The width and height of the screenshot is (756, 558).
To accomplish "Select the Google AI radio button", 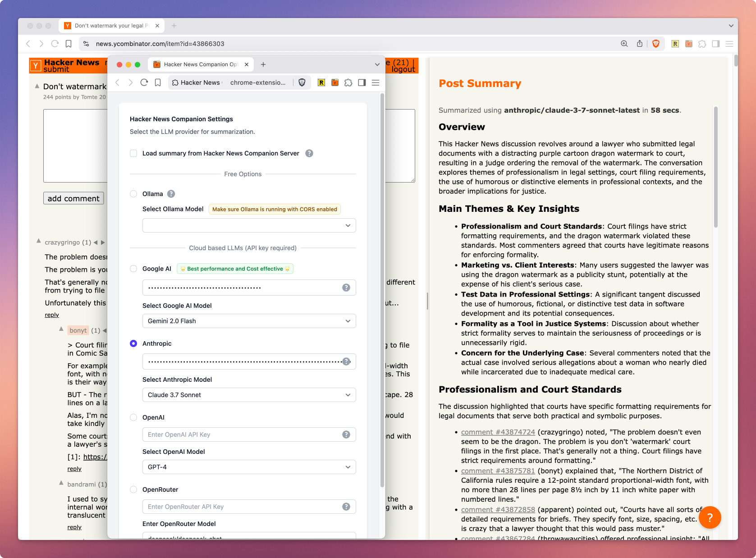I will click(133, 269).
